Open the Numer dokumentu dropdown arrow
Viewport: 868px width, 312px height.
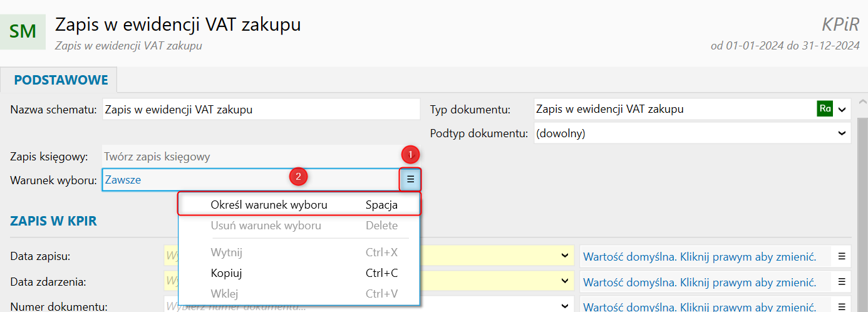pos(565,307)
